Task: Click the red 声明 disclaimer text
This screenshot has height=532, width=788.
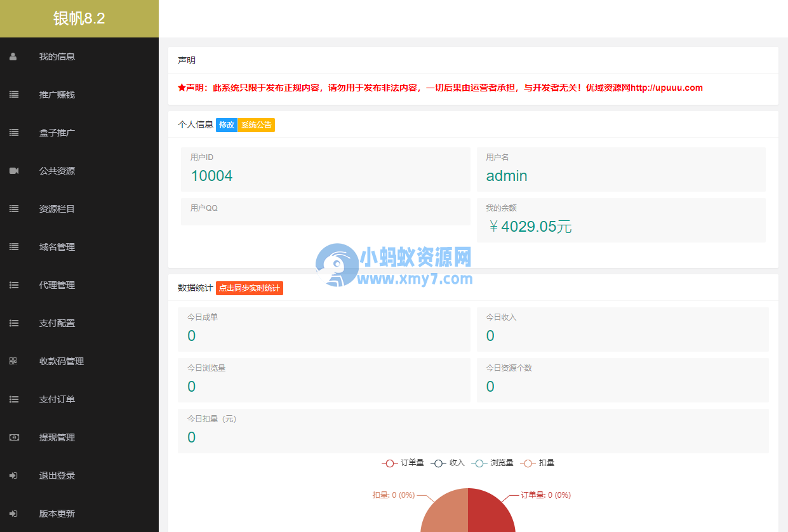Action: [440, 88]
